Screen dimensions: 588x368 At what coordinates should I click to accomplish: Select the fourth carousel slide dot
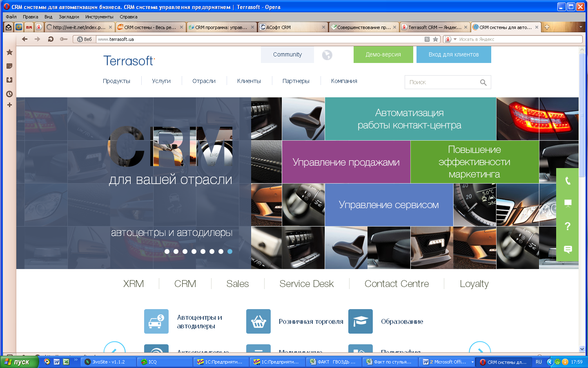194,251
